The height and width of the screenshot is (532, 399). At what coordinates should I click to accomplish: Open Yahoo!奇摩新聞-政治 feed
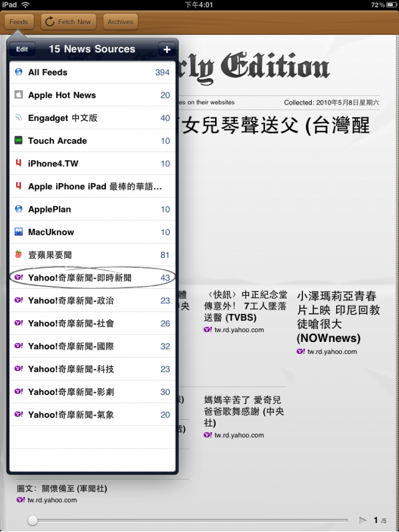coord(92,301)
